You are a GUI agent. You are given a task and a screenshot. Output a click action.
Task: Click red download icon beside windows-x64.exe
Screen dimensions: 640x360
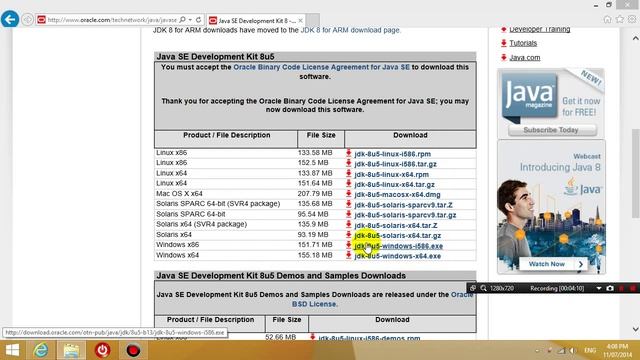pyautogui.click(x=349, y=255)
